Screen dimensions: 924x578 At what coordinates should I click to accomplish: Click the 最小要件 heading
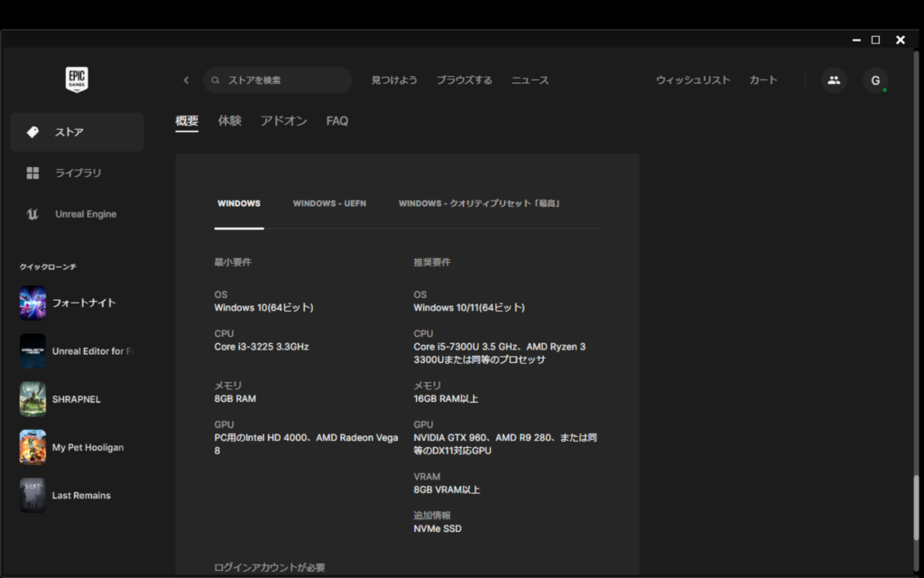(233, 263)
